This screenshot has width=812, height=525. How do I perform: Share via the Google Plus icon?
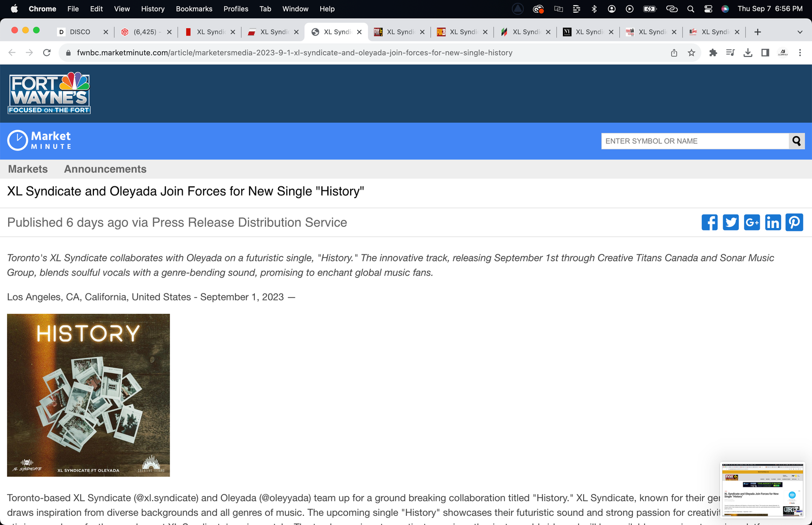click(752, 222)
